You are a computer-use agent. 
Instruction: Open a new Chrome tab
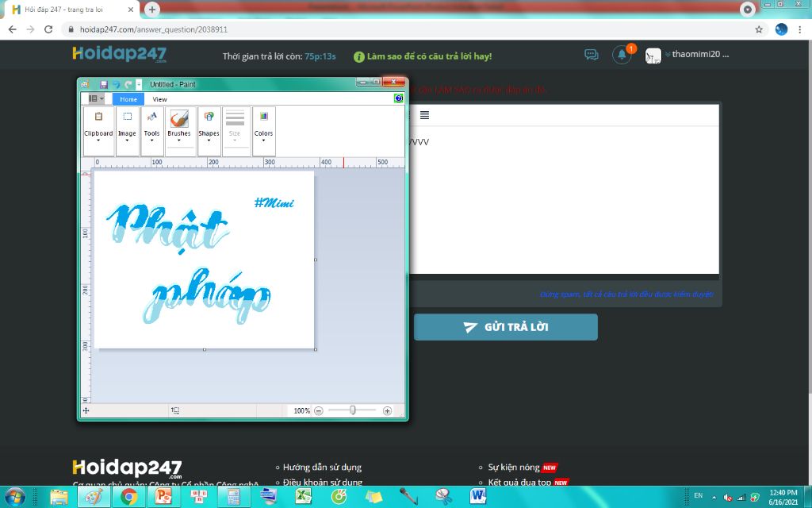coord(151,10)
